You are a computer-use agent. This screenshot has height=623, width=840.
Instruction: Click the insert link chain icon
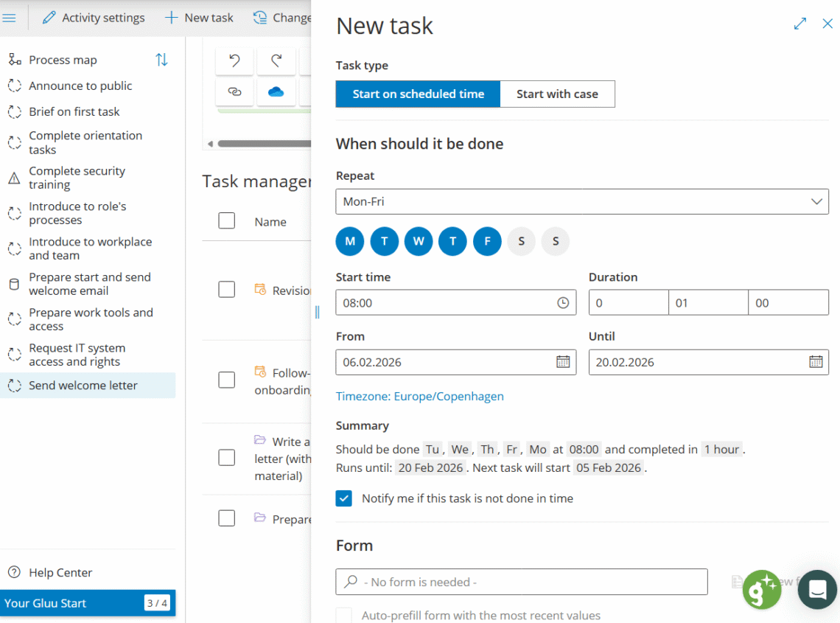click(234, 92)
